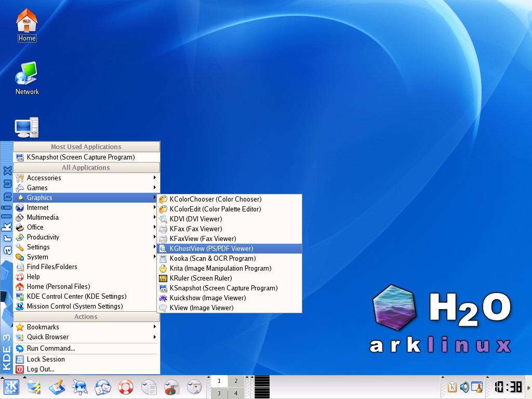Open the pencil-and-paper editor launcher in panel
The image size is (532, 399).
[x=57, y=387]
